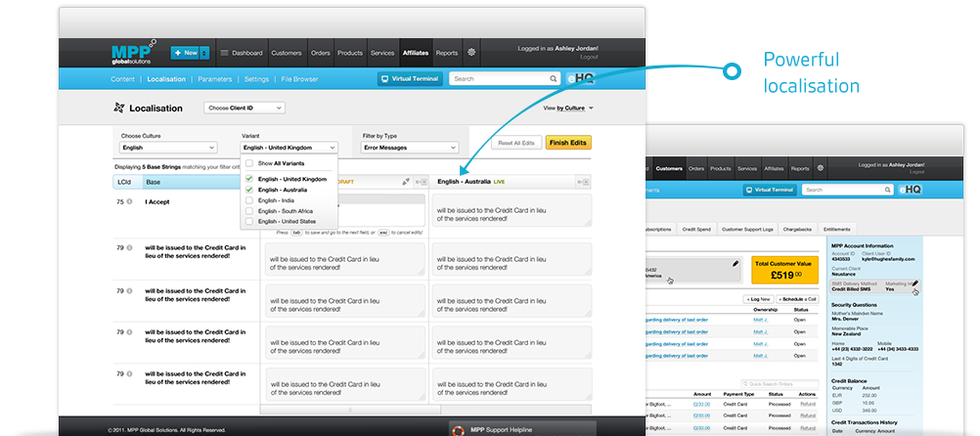Click the Reset All Edits button

[x=516, y=143]
